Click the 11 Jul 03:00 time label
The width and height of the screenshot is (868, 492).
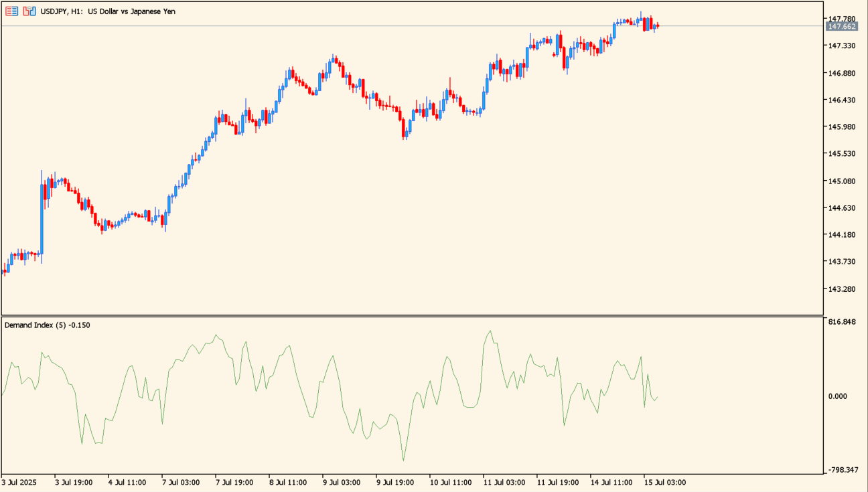point(504,483)
